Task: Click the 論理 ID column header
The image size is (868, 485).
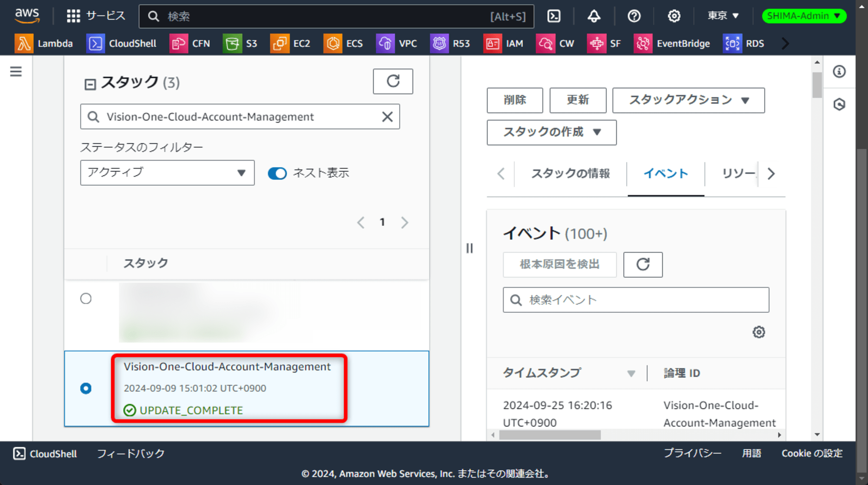Action: click(681, 373)
